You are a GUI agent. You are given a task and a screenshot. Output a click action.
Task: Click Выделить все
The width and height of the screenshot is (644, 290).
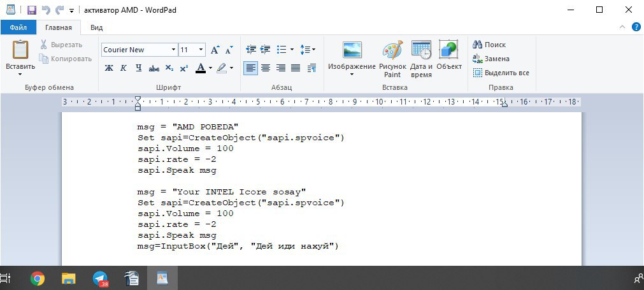point(501,73)
